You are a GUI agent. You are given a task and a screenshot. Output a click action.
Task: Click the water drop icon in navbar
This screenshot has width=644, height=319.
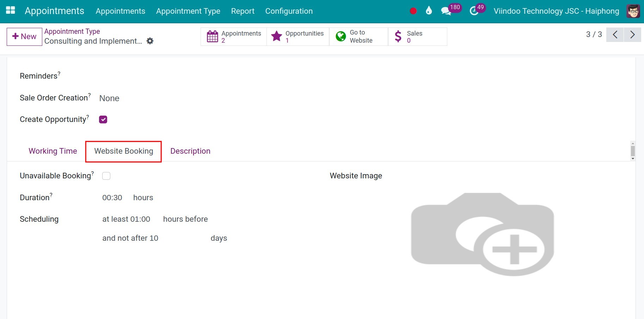429,11
